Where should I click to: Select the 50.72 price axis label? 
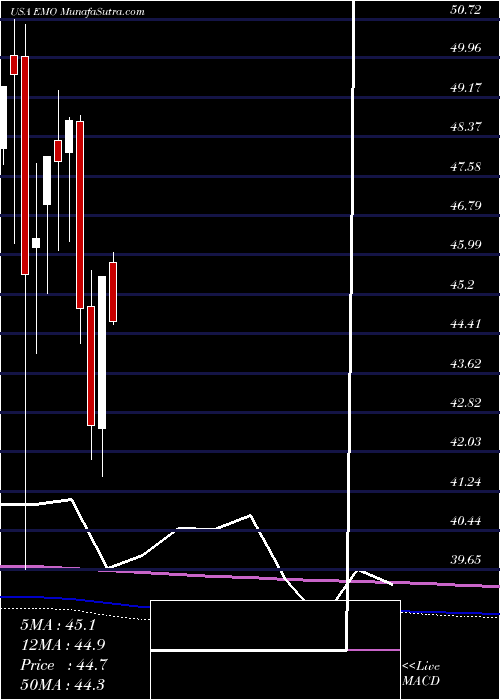pyautogui.click(x=466, y=10)
